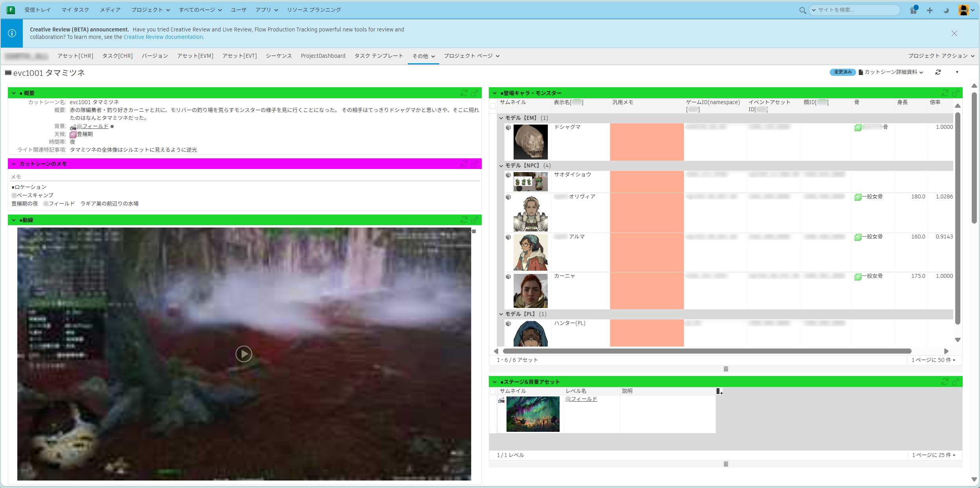The image size is (980, 488).
Task: Switch to the バージョン tab
Action: coord(155,56)
